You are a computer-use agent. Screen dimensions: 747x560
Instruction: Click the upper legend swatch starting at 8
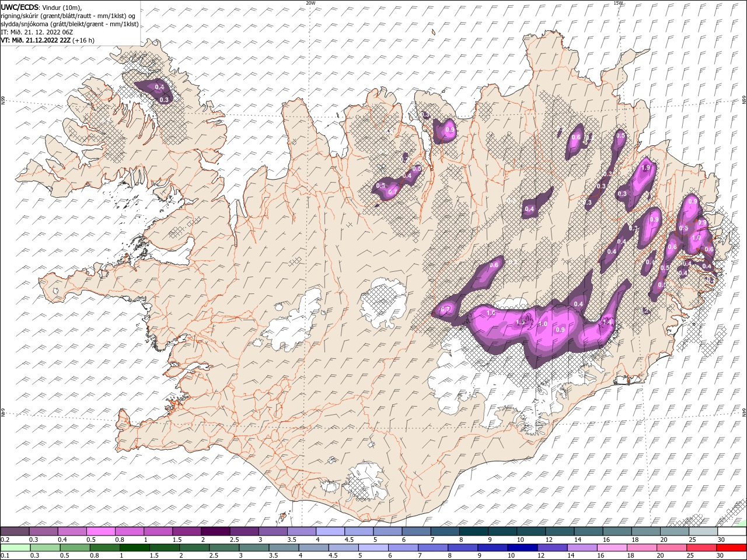click(473, 531)
